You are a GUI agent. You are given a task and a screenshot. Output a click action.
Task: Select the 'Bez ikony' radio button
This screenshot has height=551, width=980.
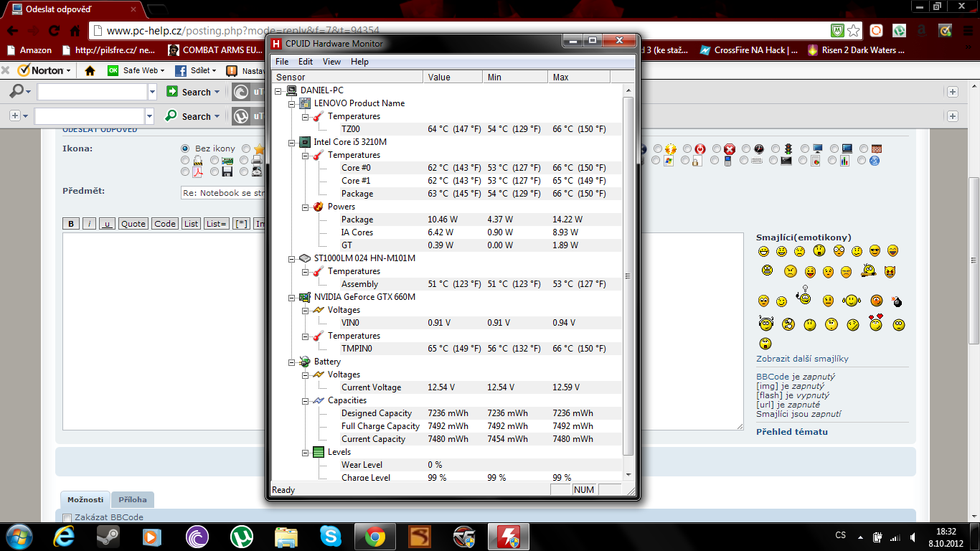coord(185,149)
